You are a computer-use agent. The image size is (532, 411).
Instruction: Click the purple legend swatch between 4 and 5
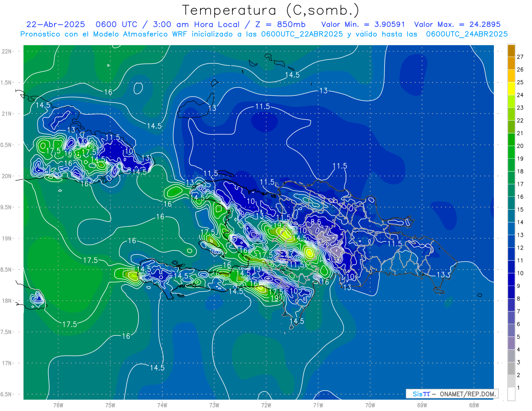click(x=511, y=344)
